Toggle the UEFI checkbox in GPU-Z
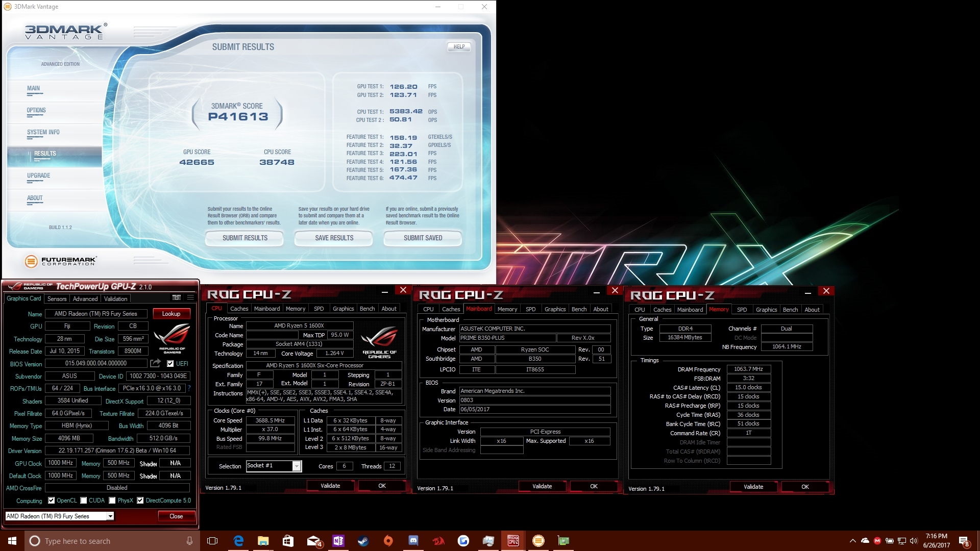Screen dimensions: 980x551 pyautogui.click(x=170, y=364)
